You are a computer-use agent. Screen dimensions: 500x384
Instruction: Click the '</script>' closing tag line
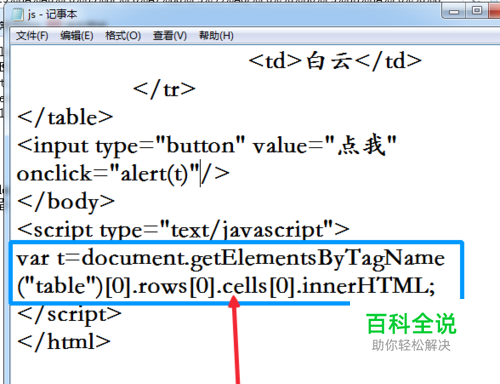(x=69, y=315)
